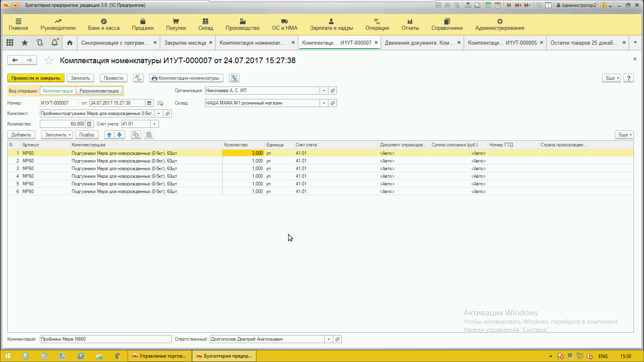Image resolution: width=644 pixels, height=362 pixels.
Task: Switch operation type to Разукомплектация
Action: tap(99, 91)
